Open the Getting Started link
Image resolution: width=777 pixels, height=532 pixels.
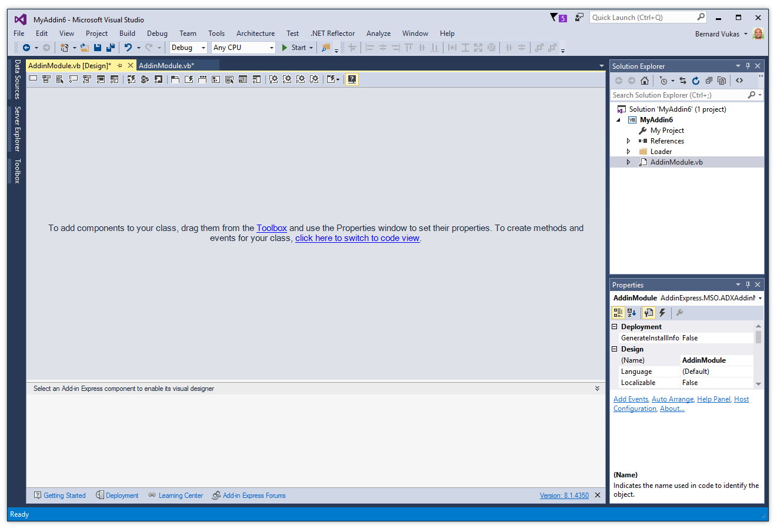(60, 496)
